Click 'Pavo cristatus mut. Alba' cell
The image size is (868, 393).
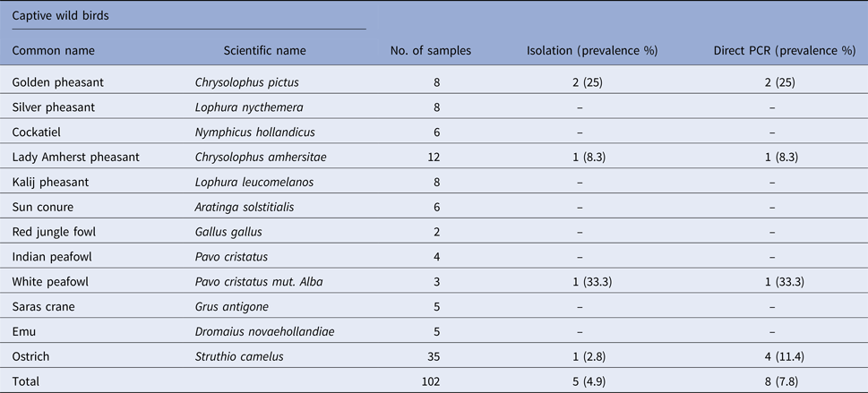point(259,282)
